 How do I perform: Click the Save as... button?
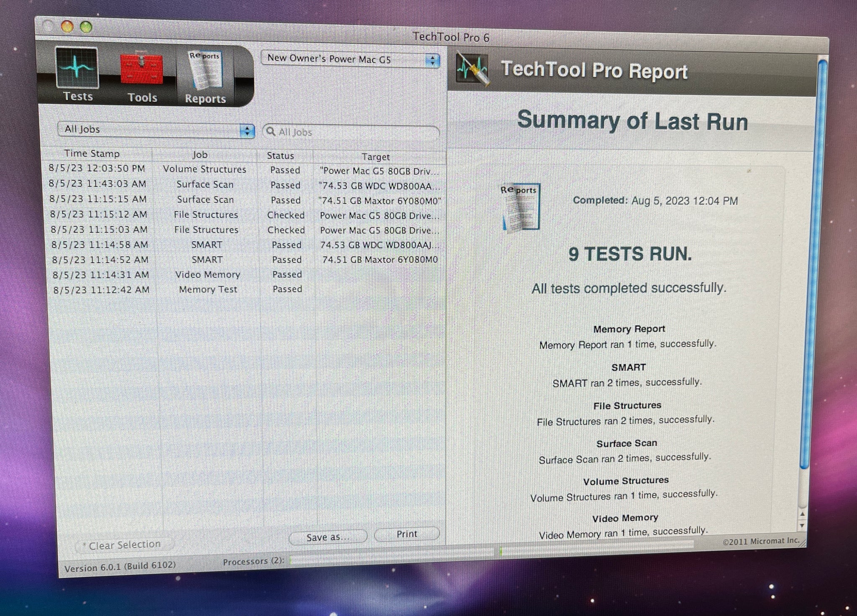click(328, 537)
